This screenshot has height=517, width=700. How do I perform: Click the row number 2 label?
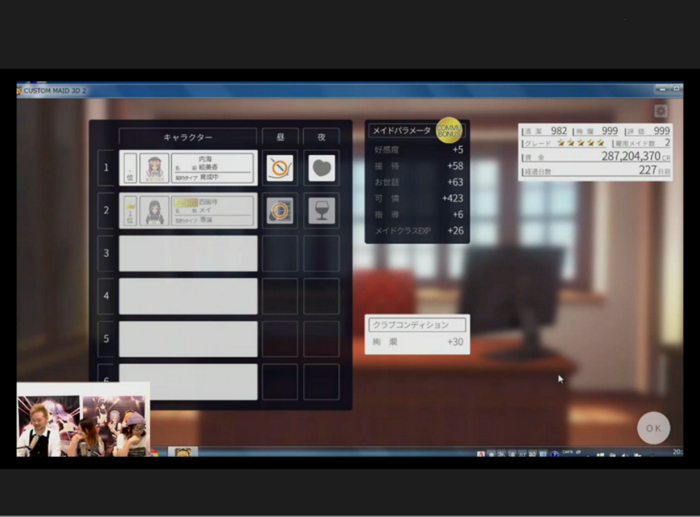(106, 210)
